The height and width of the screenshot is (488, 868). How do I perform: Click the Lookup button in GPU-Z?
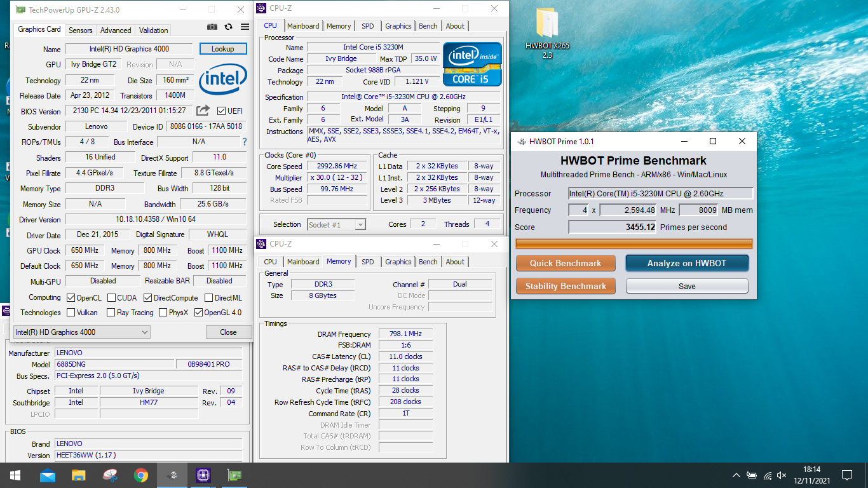[x=223, y=49]
